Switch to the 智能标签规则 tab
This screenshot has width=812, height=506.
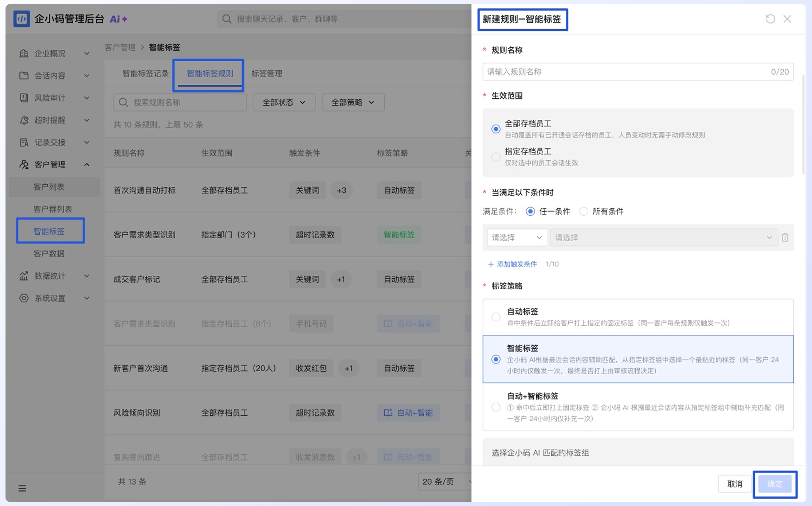coord(210,74)
